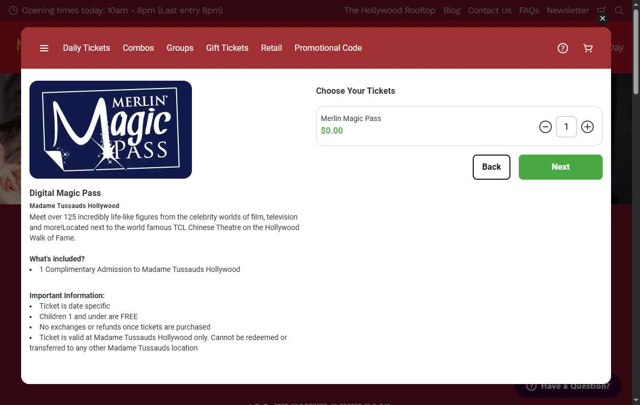Decrease Merlin Magic Pass quantity with minus
Screen dimensions: 640x405
coord(545,127)
